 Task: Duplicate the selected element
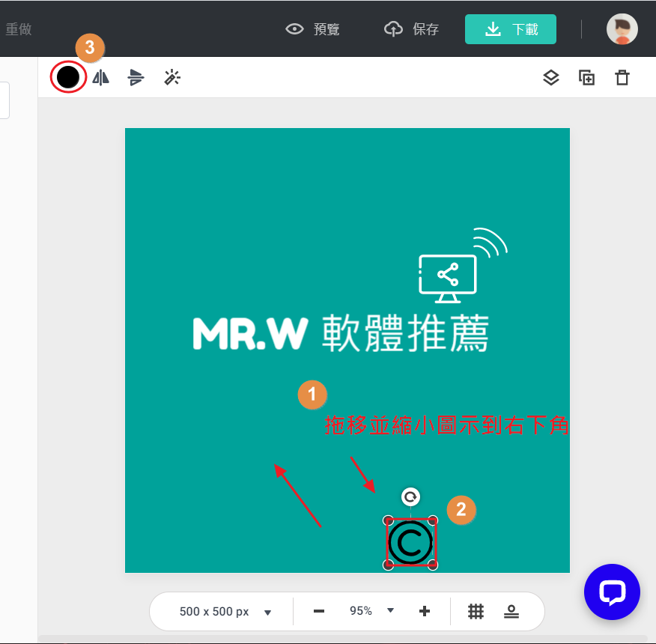[x=586, y=78]
